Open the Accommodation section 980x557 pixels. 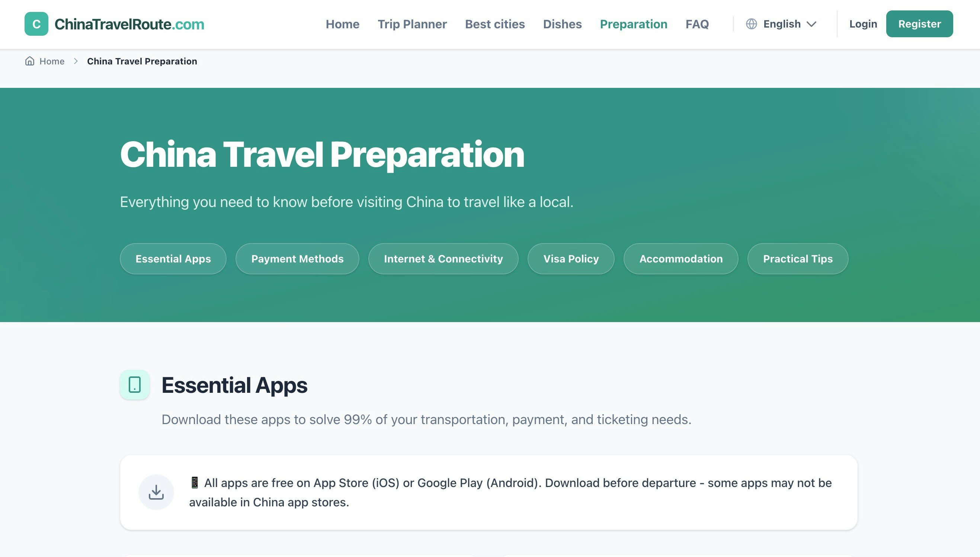coord(680,259)
